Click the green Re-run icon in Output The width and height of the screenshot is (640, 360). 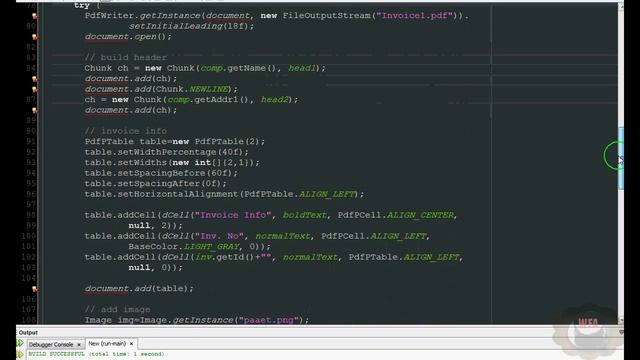[x=20, y=343]
